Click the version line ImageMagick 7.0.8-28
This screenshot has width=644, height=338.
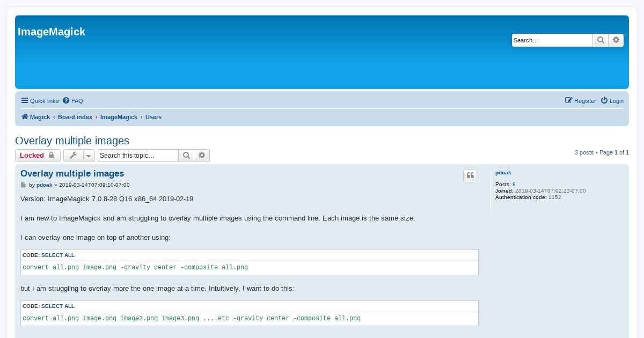[107, 199]
